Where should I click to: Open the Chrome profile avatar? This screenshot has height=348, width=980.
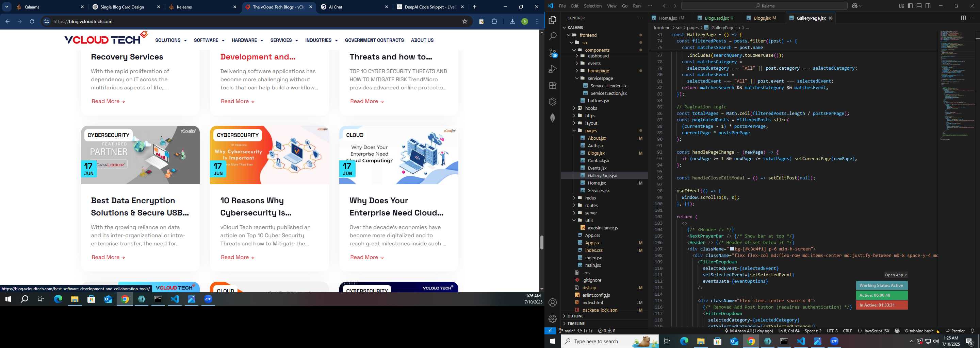[525, 22]
